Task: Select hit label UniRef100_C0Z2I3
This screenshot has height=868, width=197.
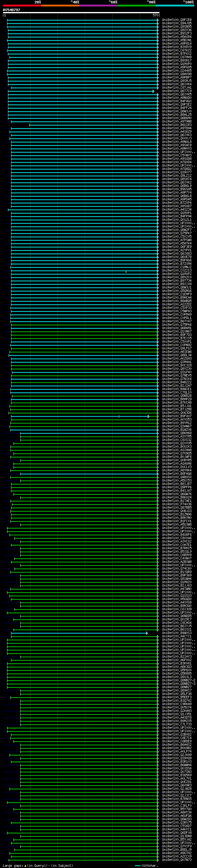Action: click(x=177, y=271)
